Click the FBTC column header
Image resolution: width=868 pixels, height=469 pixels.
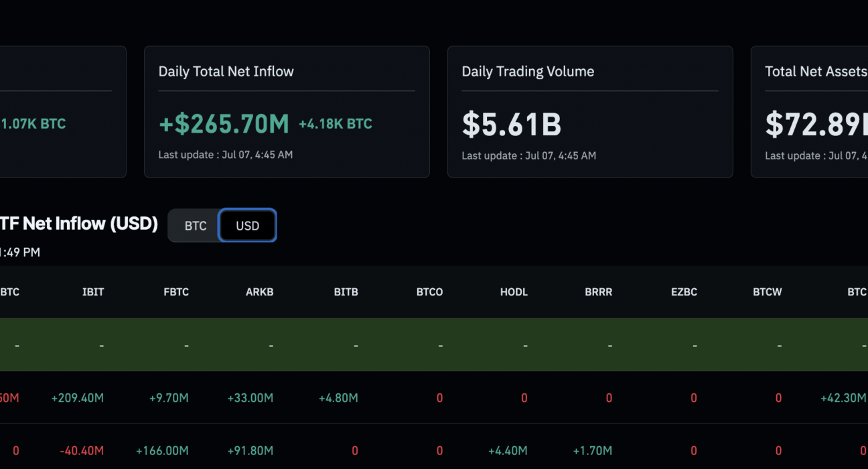pyautogui.click(x=176, y=292)
